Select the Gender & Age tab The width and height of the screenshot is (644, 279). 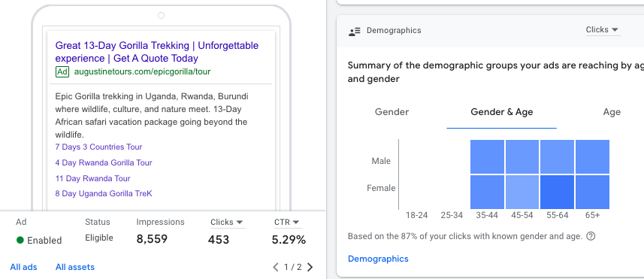[501, 112]
